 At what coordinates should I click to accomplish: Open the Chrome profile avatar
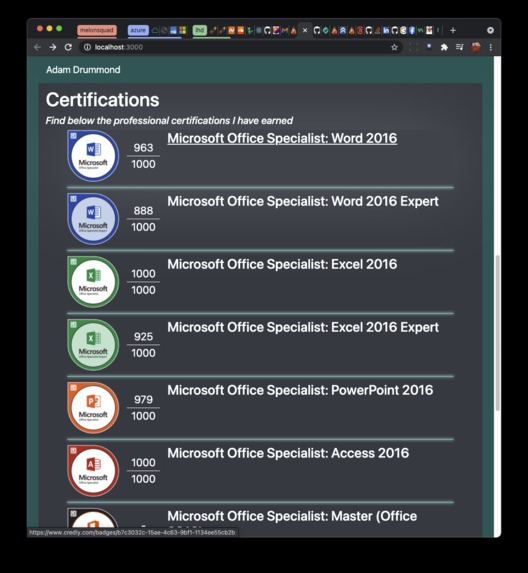coord(475,47)
